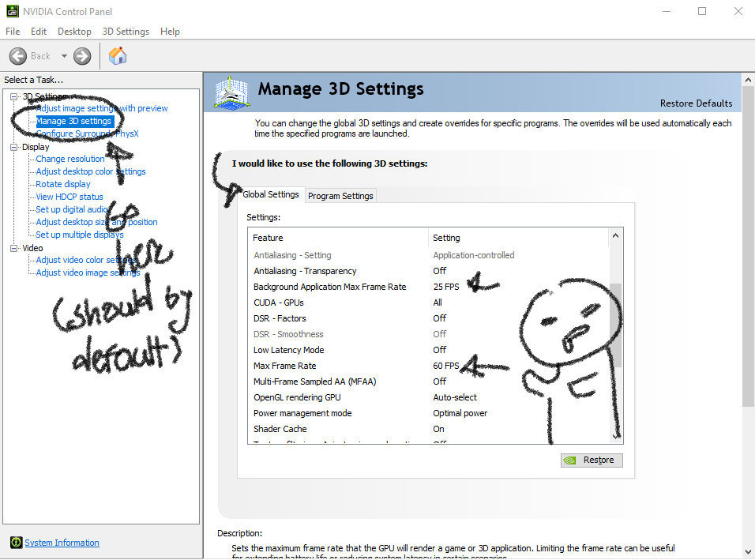Click the NVIDIA Control Panel title icon
This screenshot has width=755, height=560.
[12, 12]
